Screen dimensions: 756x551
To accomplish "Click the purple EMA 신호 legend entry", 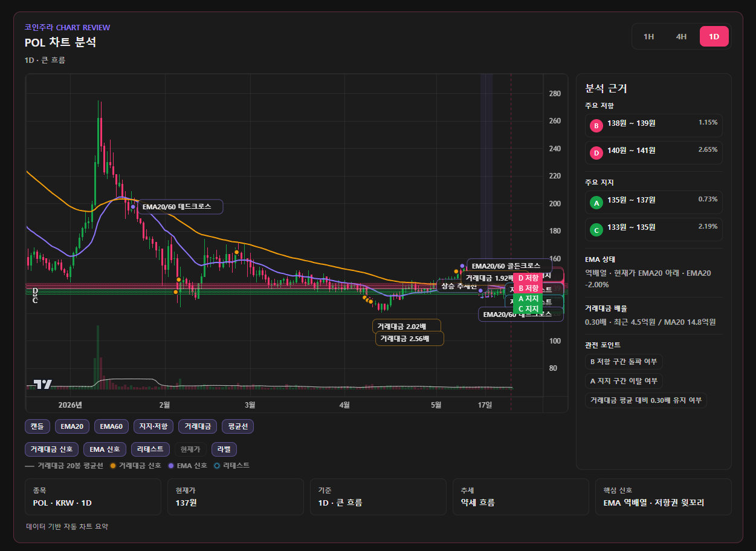I will (x=188, y=466).
